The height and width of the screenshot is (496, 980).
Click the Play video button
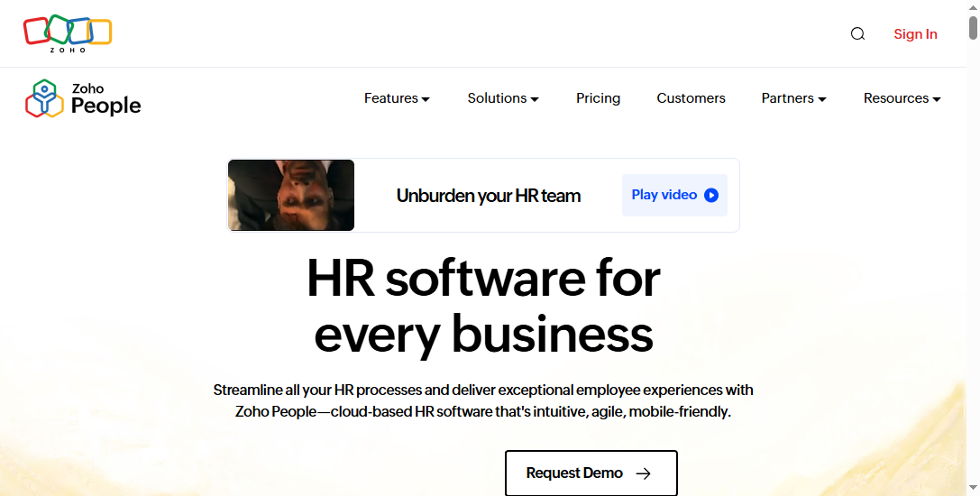pos(674,195)
